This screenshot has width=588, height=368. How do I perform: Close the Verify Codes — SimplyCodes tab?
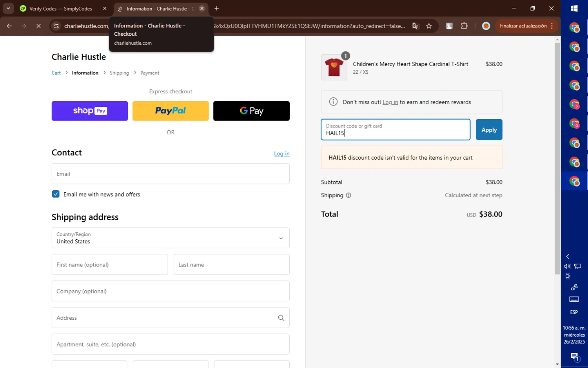[105, 9]
